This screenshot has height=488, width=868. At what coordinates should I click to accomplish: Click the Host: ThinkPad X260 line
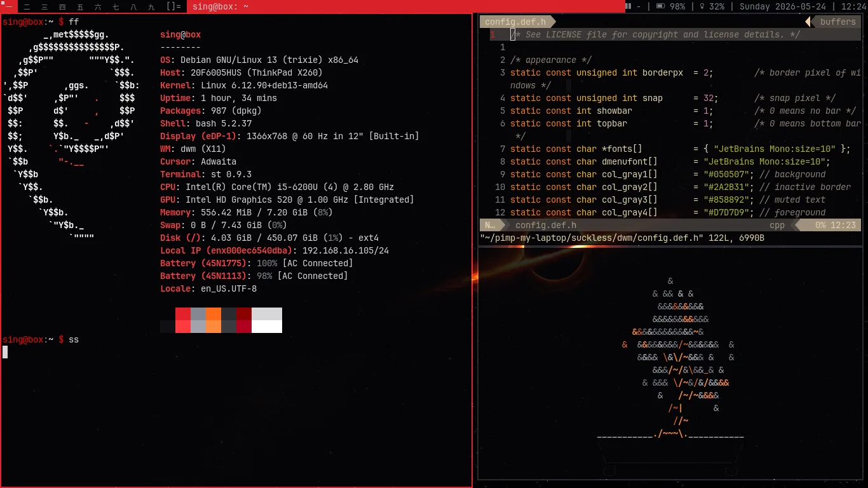[x=241, y=72]
